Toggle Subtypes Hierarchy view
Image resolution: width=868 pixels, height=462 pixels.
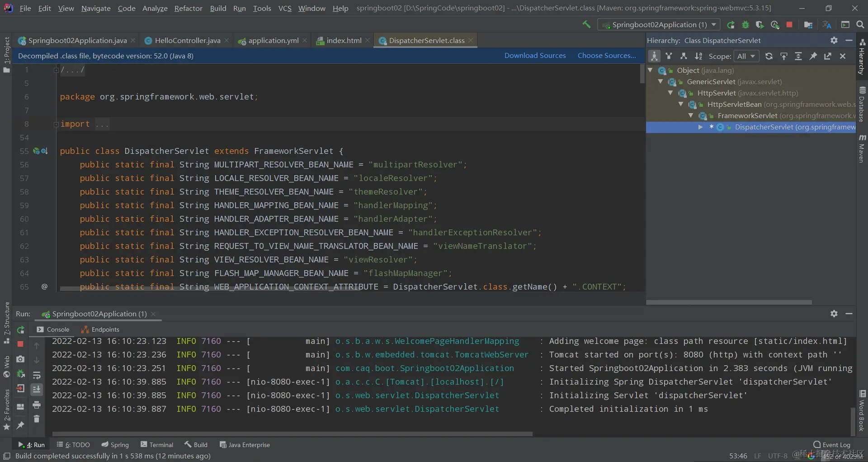point(684,56)
